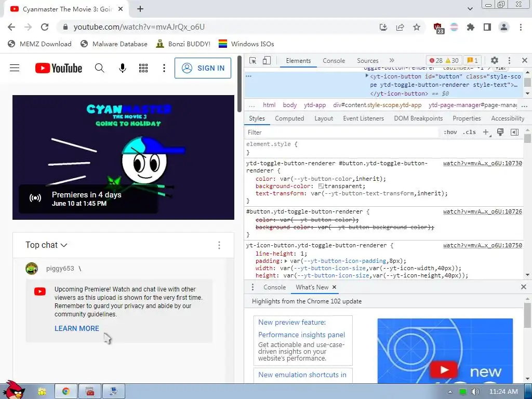Open the DevTools customize three-dot menu

point(509,60)
